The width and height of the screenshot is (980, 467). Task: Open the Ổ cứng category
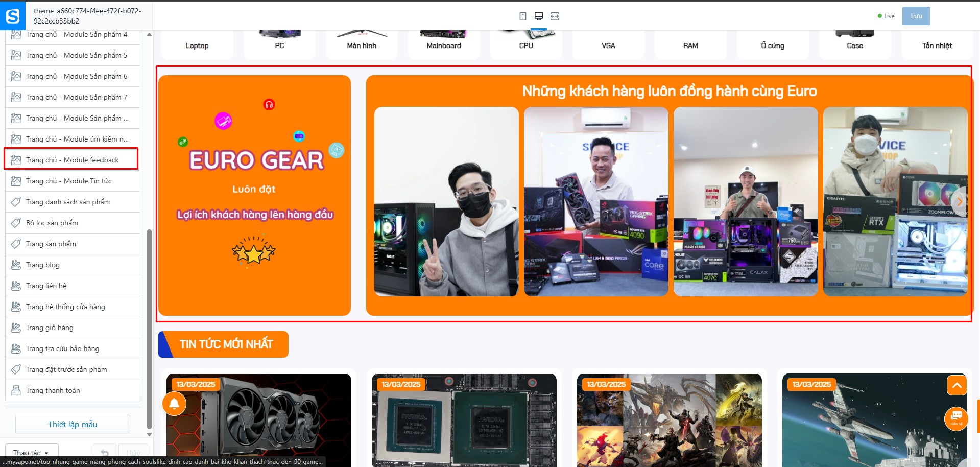(773, 45)
